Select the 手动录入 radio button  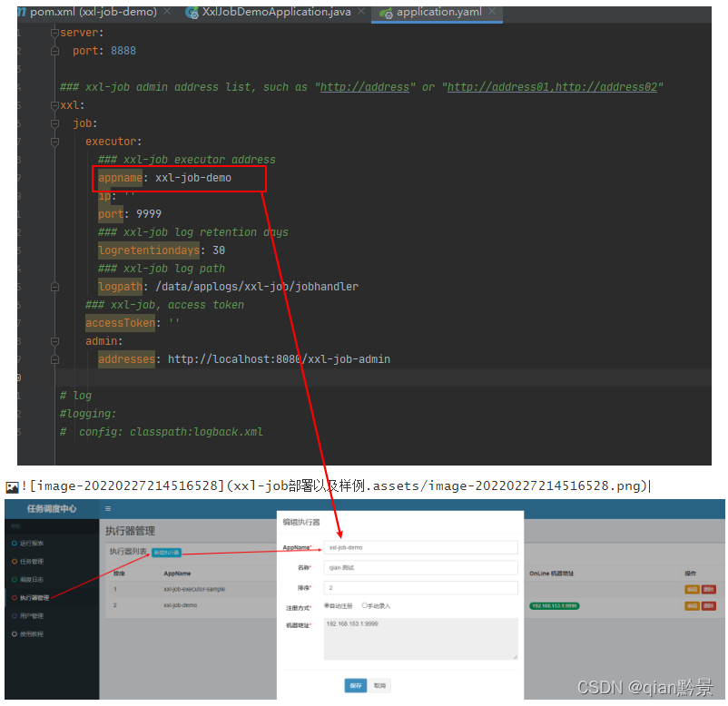(x=365, y=606)
